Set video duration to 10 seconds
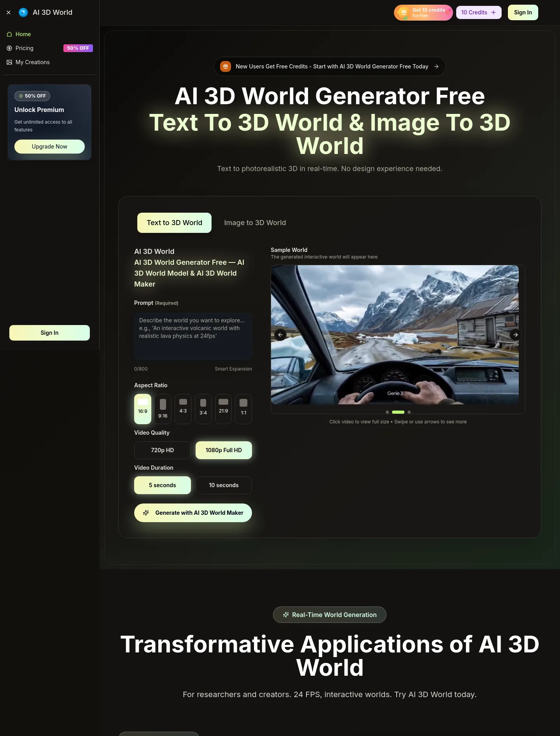The height and width of the screenshot is (736, 560). (224, 485)
